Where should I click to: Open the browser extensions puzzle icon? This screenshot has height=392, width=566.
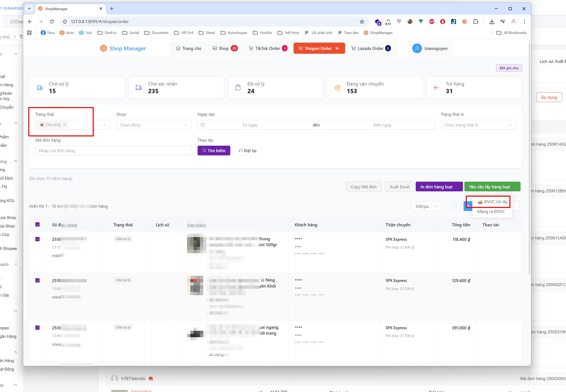point(475,22)
